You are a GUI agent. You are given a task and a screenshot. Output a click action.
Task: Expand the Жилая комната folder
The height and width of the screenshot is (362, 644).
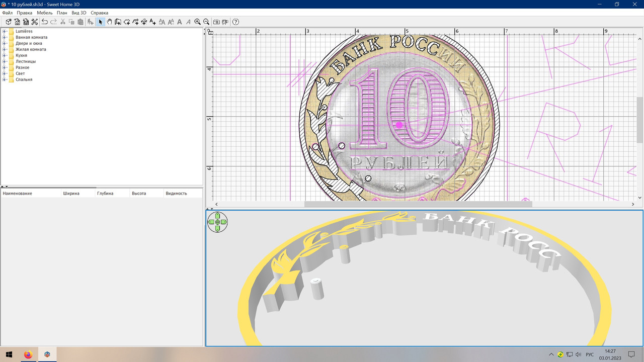pyautogui.click(x=5, y=49)
